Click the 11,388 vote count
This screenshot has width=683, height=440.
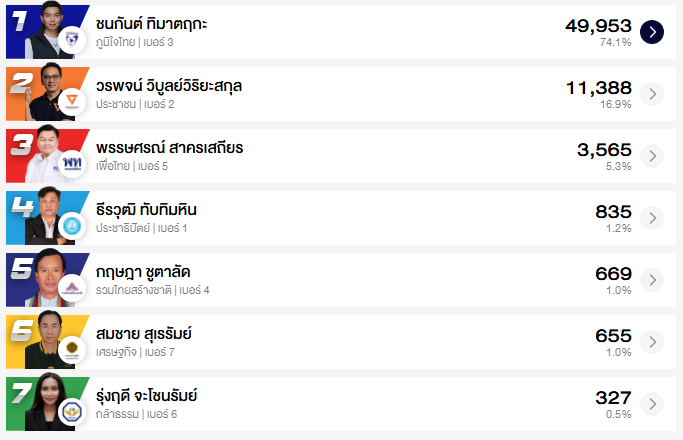[598, 87]
